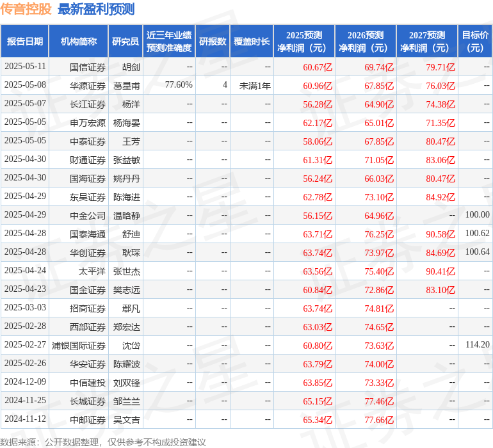Click the 2026预测净利润 column header
Screen dimensions: 493x448
point(366,41)
